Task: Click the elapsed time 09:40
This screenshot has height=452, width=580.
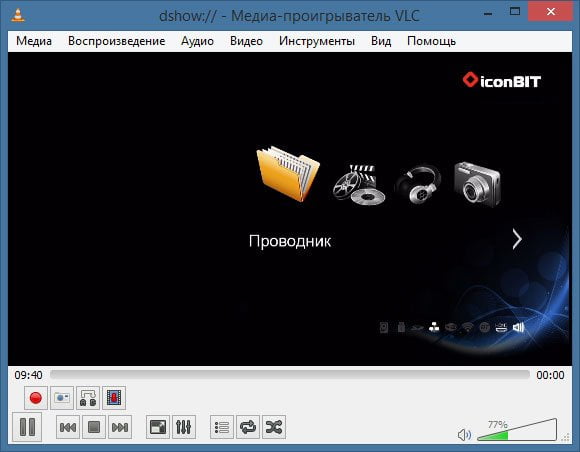Action: click(28, 375)
